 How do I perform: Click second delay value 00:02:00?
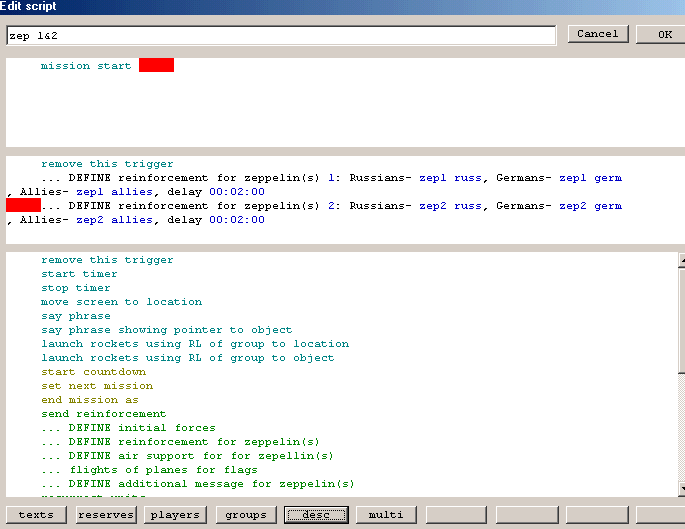coord(237,220)
